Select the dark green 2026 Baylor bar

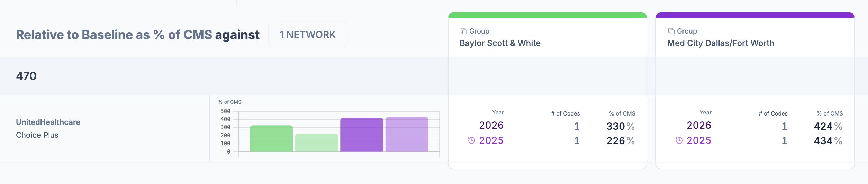(271, 138)
